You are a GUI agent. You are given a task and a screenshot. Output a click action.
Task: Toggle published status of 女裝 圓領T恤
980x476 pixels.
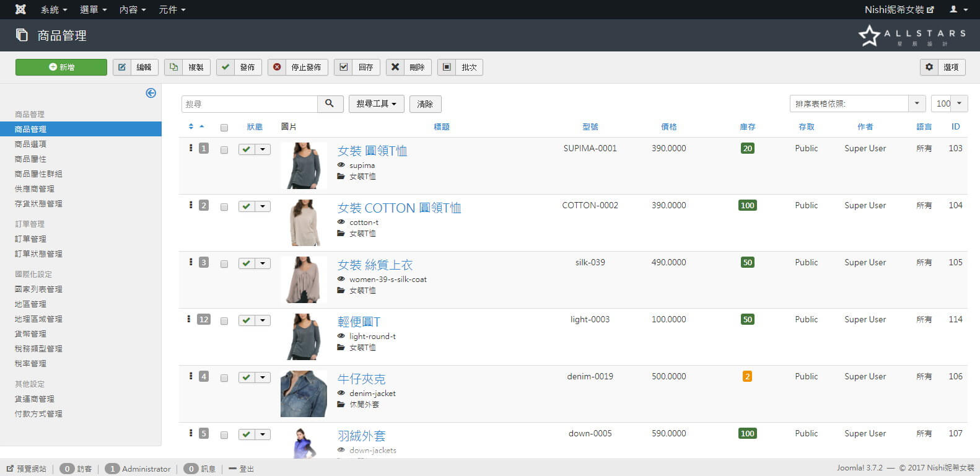247,149
